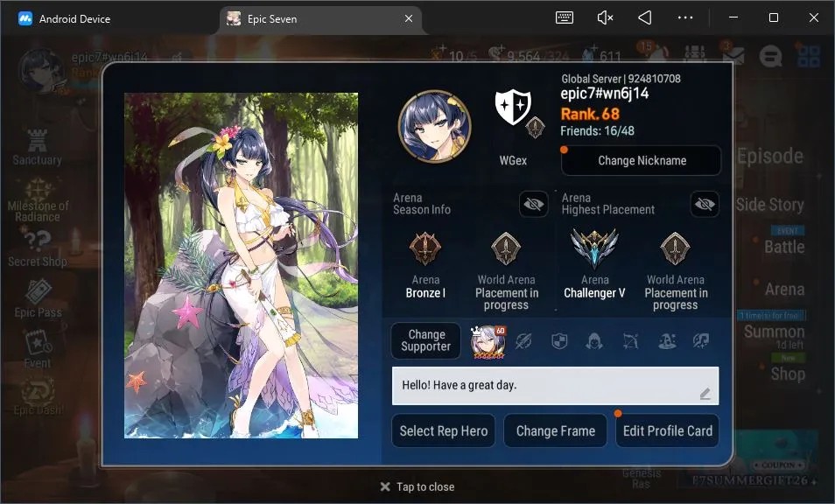
Task: Open Edit Profile Card
Action: click(667, 431)
